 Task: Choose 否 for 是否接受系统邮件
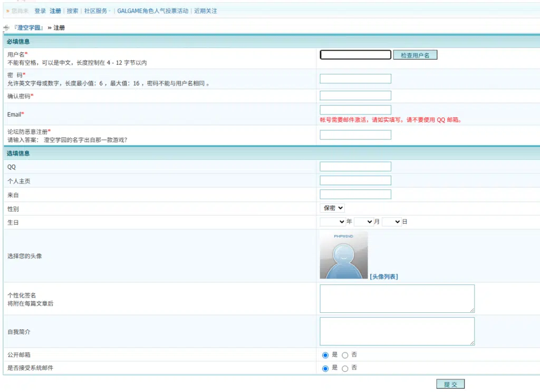coord(345,368)
